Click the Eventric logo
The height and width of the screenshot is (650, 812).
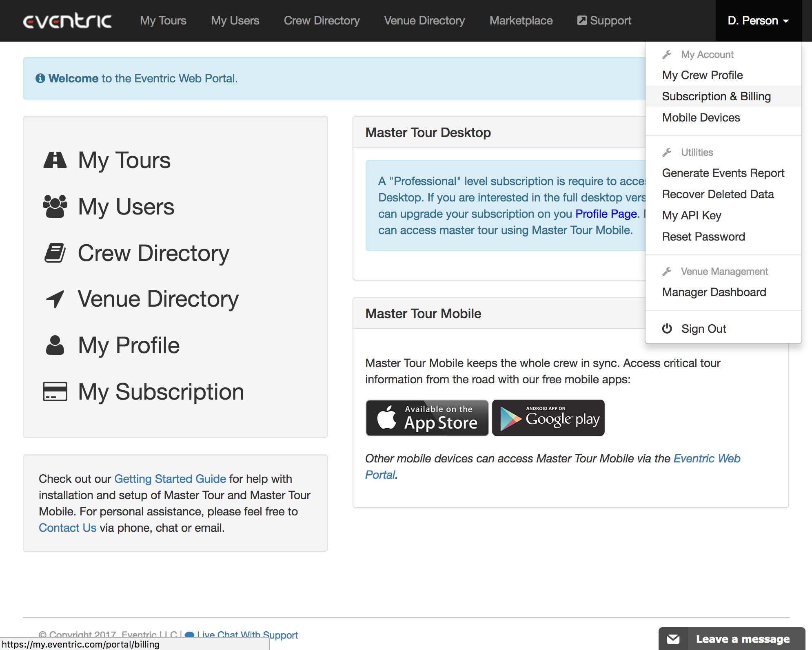67,21
